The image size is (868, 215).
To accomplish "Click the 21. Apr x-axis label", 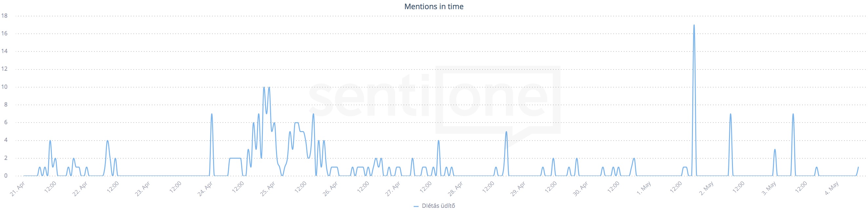I will 17,189.
